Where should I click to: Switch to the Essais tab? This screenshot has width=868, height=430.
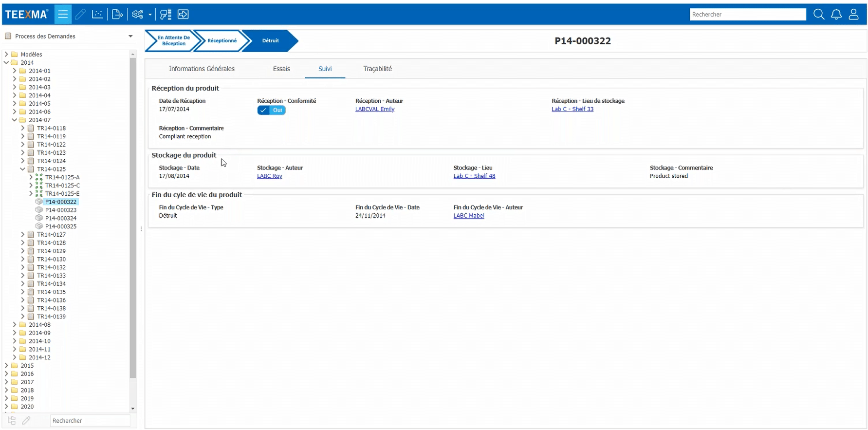tap(281, 69)
